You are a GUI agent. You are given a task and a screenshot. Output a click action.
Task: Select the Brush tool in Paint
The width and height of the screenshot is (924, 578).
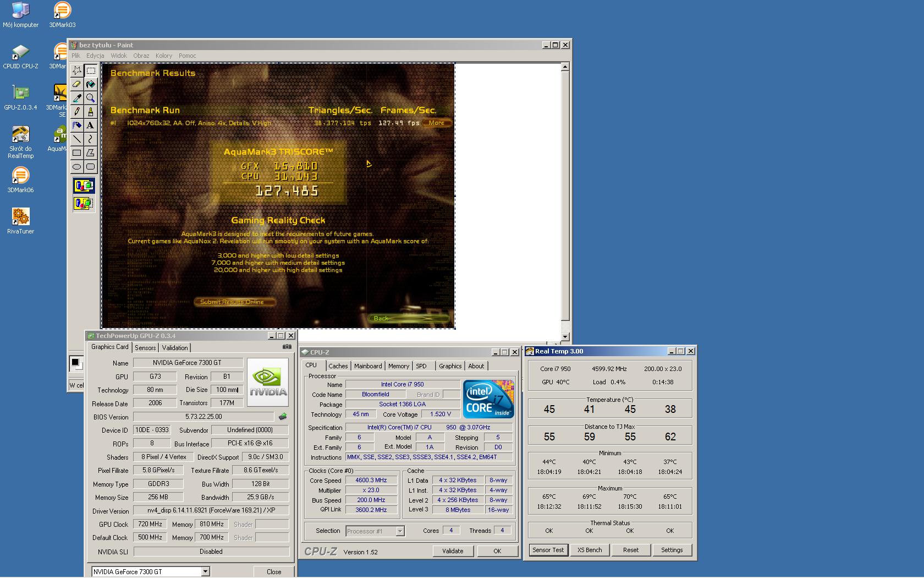coord(91,112)
